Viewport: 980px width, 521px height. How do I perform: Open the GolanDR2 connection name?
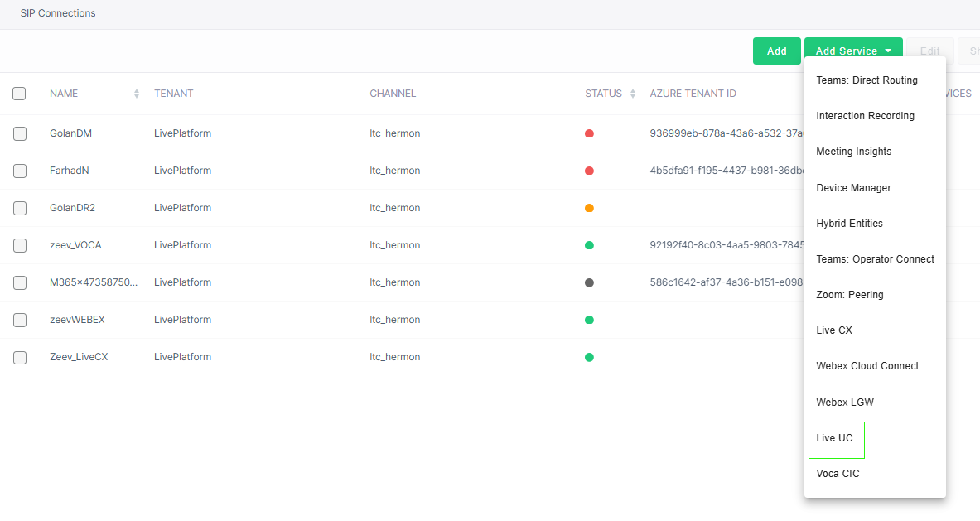[x=73, y=207]
